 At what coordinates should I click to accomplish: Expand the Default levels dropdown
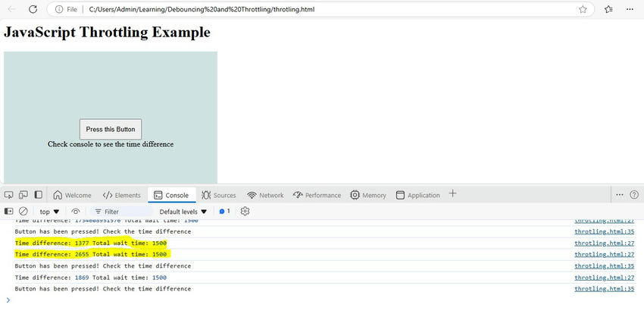(183, 212)
